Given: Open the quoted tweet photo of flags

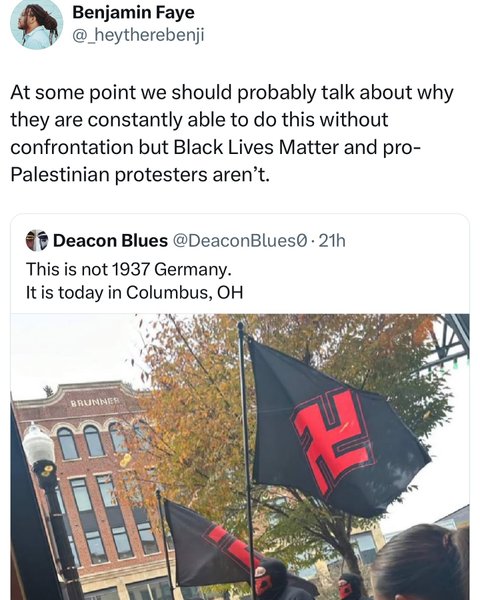Looking at the screenshot, I should coord(240,457).
